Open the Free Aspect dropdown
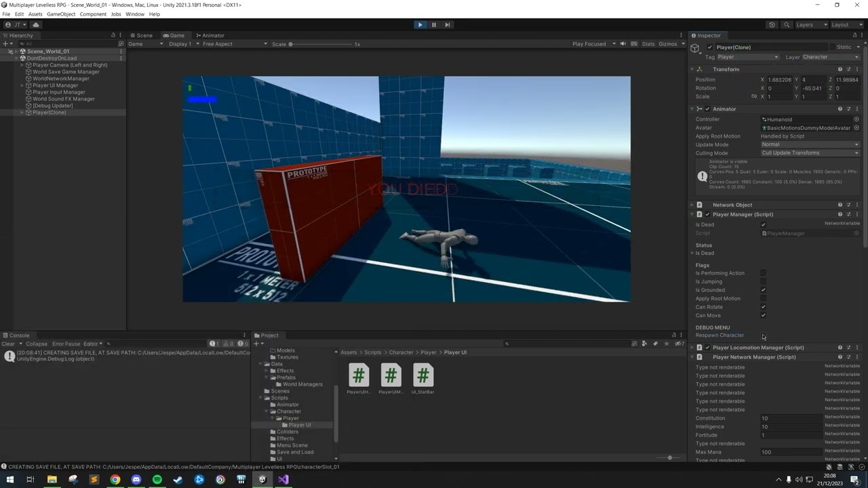This screenshot has width=868, height=488. (x=235, y=44)
